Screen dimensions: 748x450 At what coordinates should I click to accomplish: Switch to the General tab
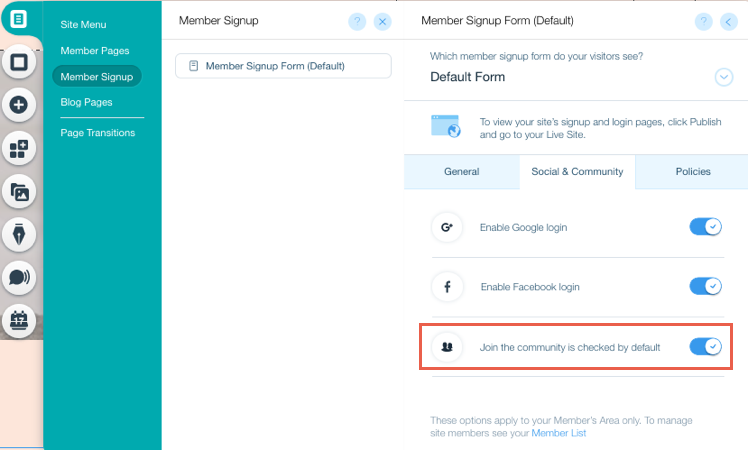click(x=462, y=172)
